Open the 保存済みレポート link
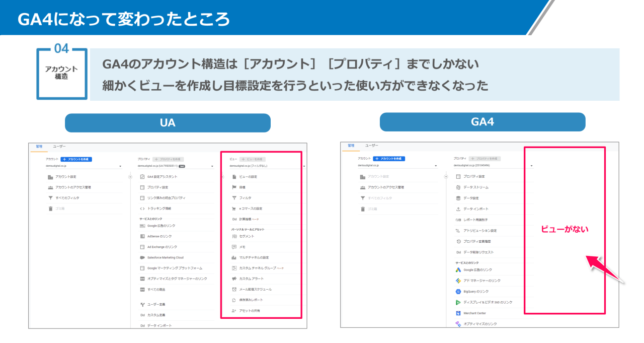 click(247, 299)
